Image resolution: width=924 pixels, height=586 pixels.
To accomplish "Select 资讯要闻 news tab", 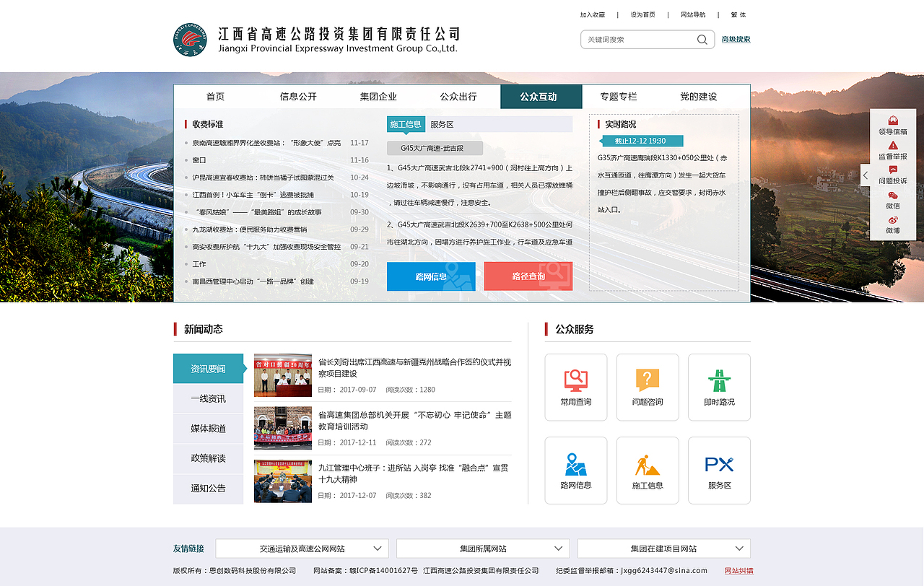I will tap(208, 369).
